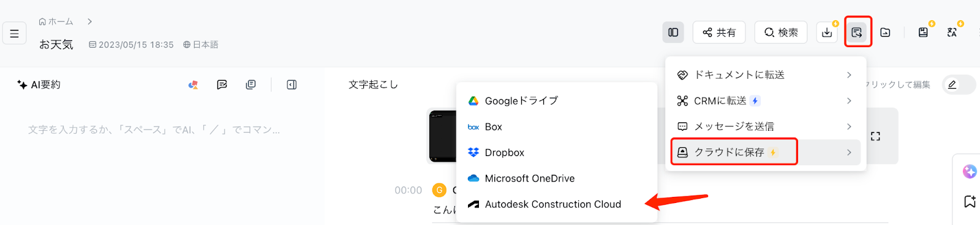Viewport: 980px width, 225px height.
Task: Click the AI summary text input field
Action: [154, 130]
